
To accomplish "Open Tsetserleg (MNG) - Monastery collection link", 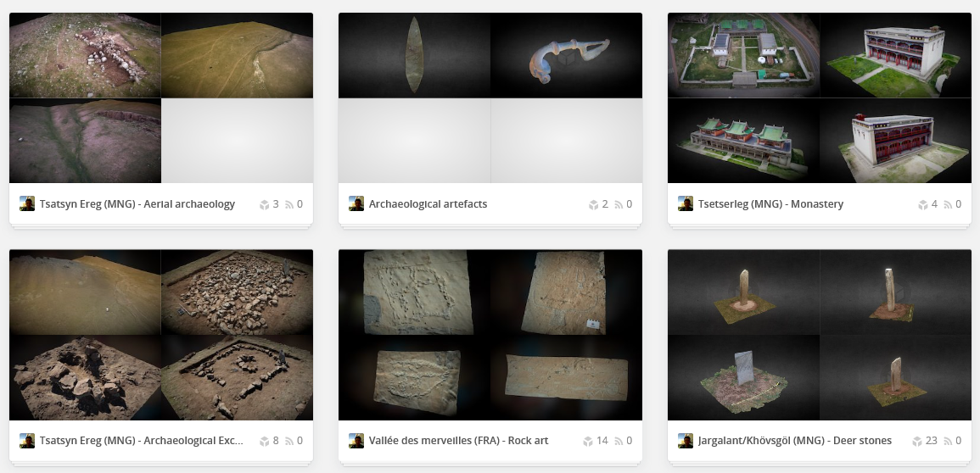I will 770,204.
